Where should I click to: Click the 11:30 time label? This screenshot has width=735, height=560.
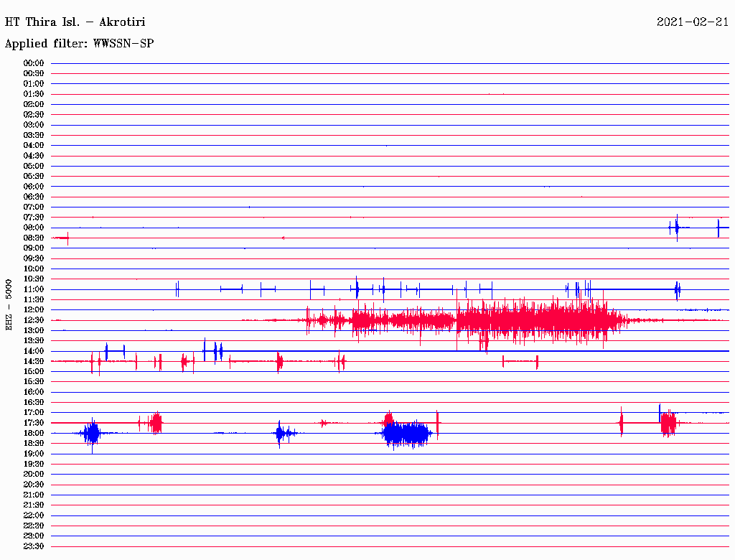(x=34, y=299)
